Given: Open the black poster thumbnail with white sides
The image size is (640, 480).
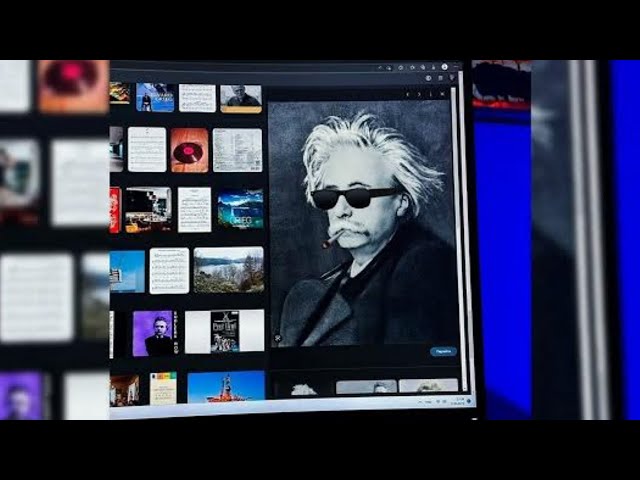Looking at the screenshot, I should [224, 331].
